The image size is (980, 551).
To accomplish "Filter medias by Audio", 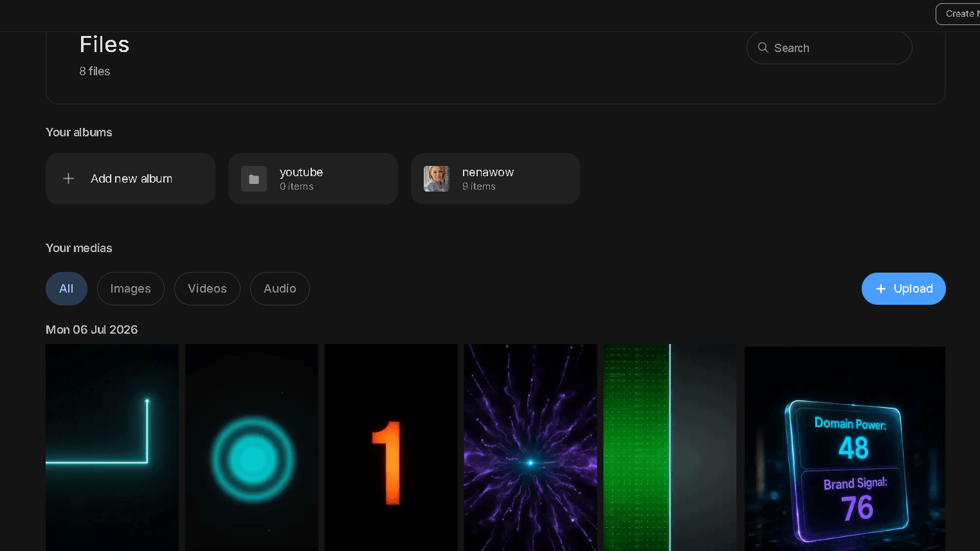I will pos(280,289).
